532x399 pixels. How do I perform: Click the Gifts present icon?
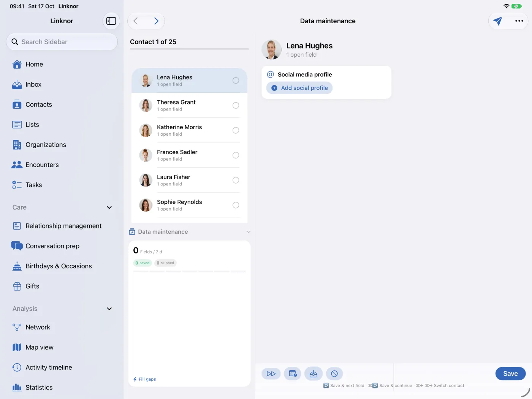click(17, 286)
